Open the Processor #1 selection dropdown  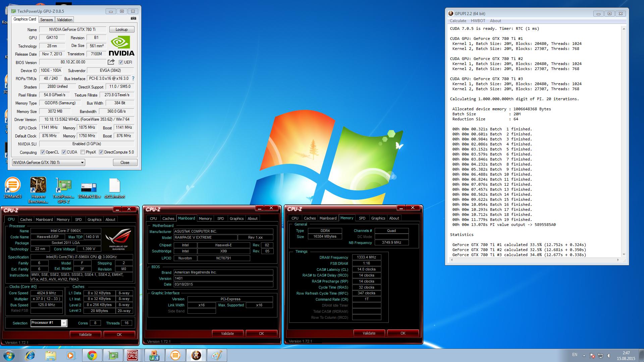pos(49,323)
